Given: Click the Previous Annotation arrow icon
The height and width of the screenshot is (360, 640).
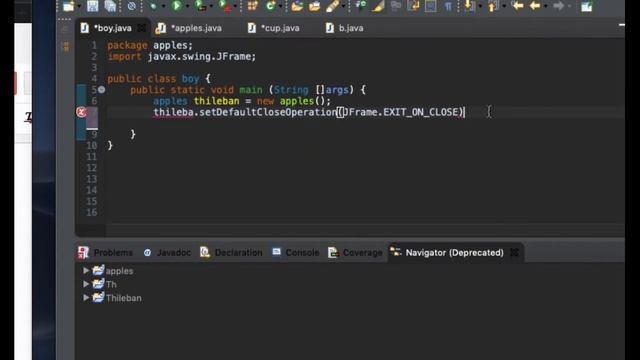Looking at the screenshot, I should coord(493,6).
